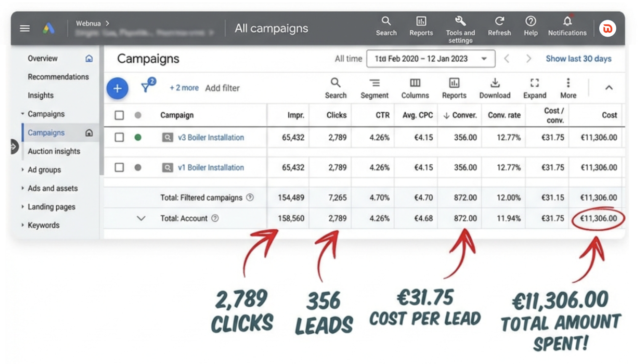Toggle green status dot for v3 Boiler Installation
Image resolution: width=638 pixels, height=364 pixels.
138,137
